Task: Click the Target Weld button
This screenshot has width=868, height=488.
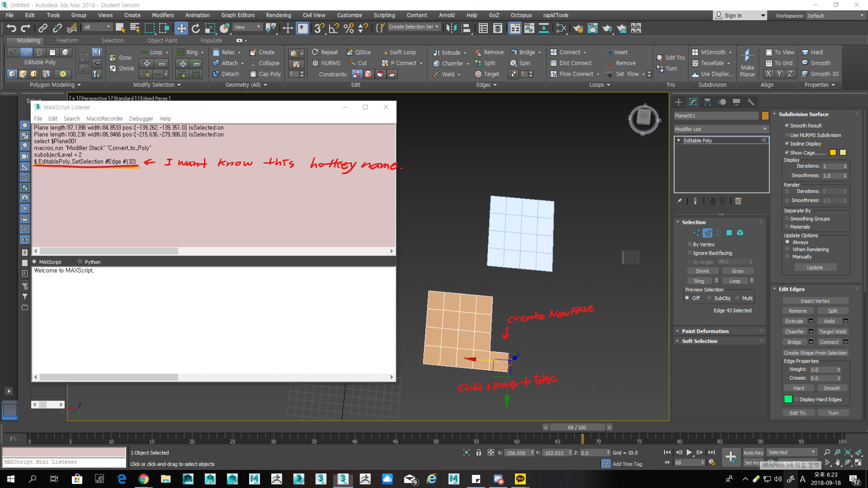Action: pyautogui.click(x=832, y=332)
